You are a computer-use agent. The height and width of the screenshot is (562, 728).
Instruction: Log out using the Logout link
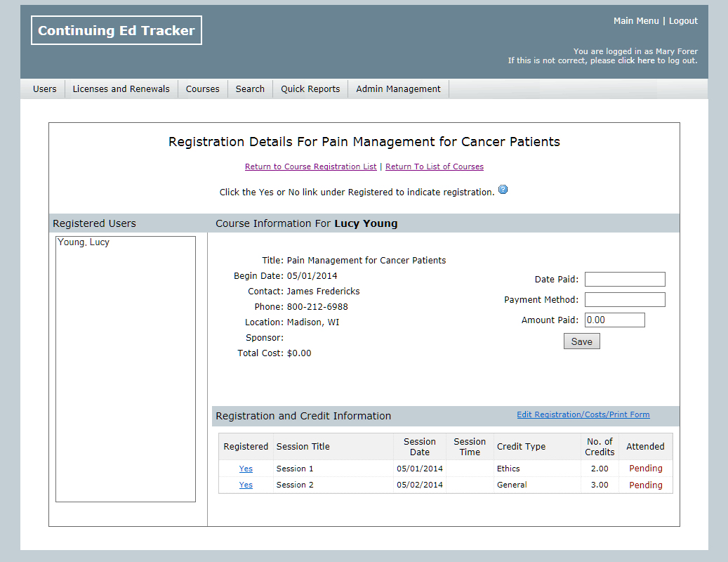(683, 21)
